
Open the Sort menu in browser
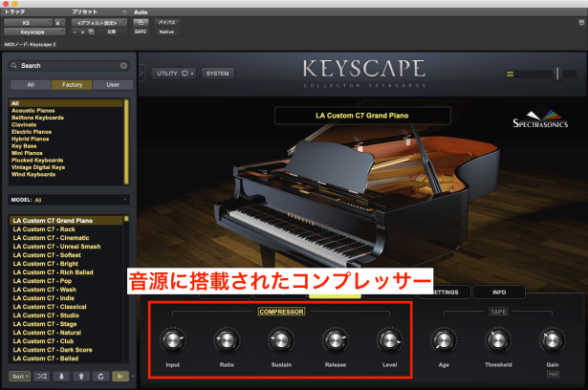[19, 376]
